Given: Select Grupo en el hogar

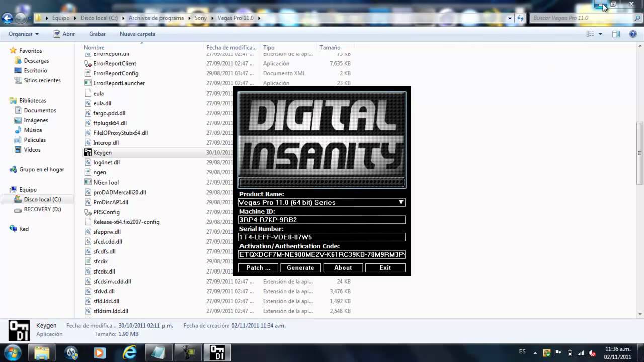Looking at the screenshot, I should (x=42, y=170).
